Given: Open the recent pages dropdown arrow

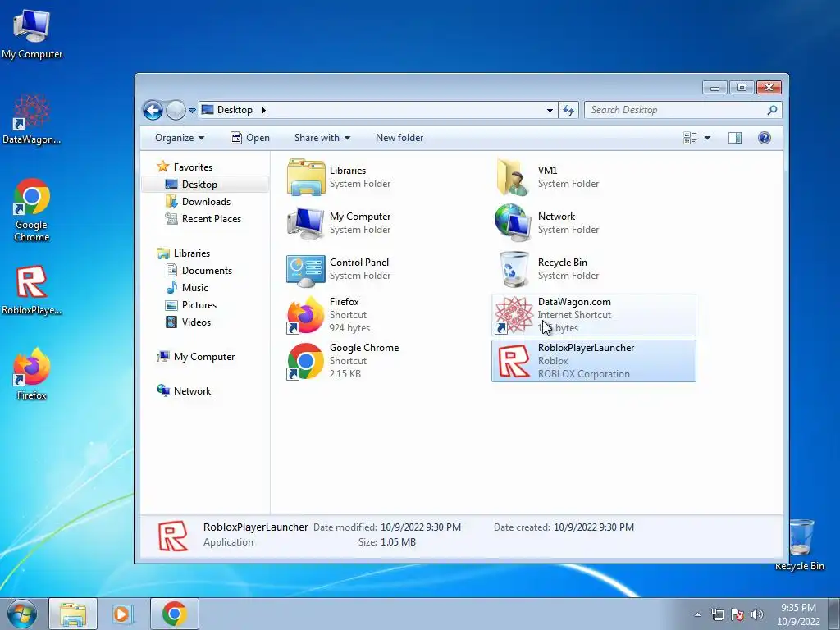Looking at the screenshot, I should [192, 111].
